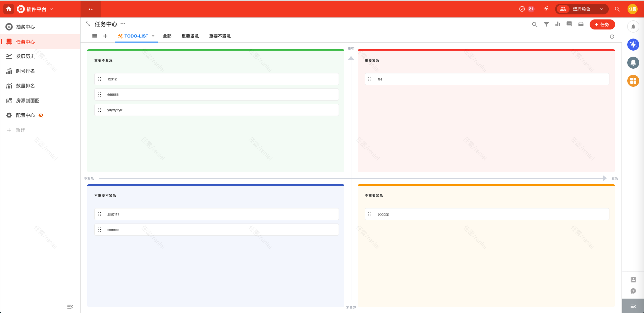
Task: Collapse the left sidebar with bottom toggle
Action: [x=70, y=307]
